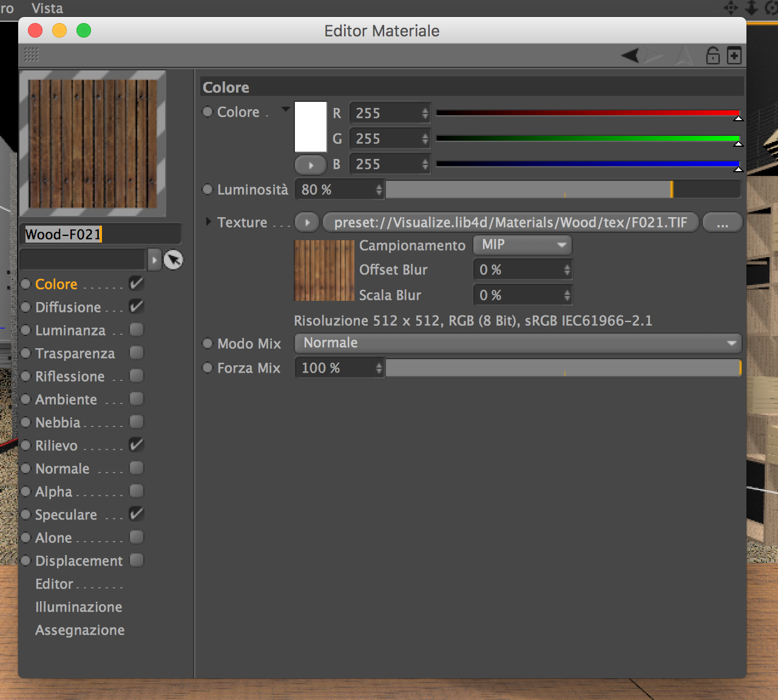The image size is (778, 700).
Task: Click the up arrow navigation icon
Action: click(x=684, y=56)
